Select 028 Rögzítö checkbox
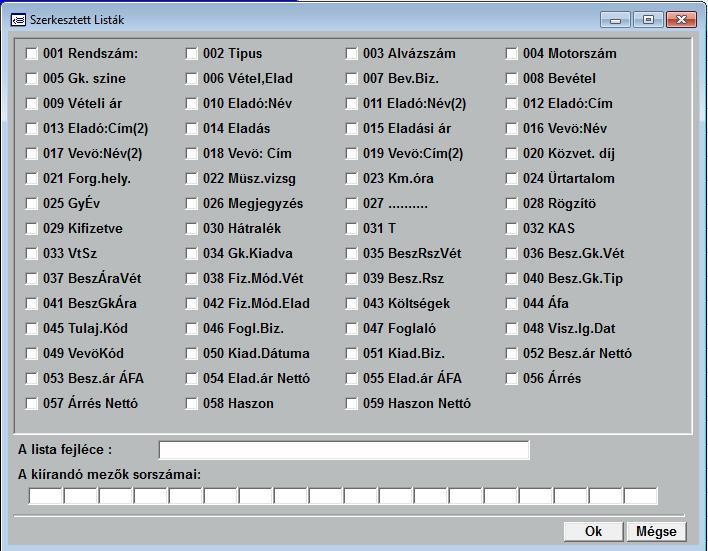This screenshot has height=551, width=708. point(511,204)
